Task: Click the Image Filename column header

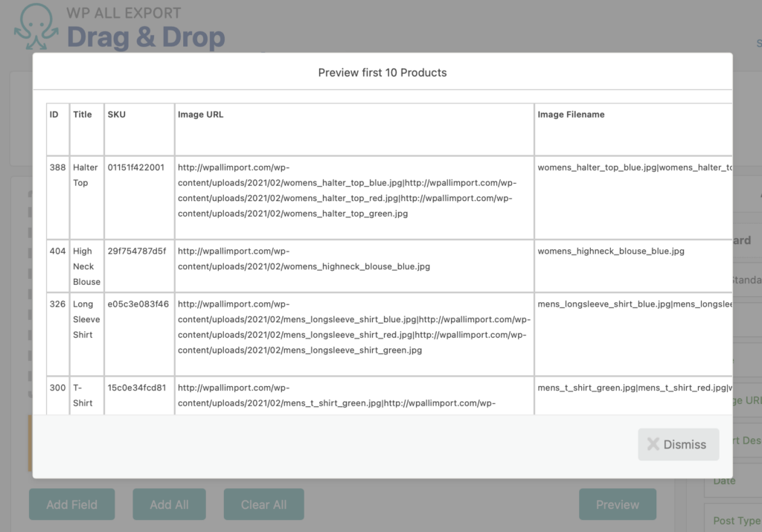Action: coord(570,114)
